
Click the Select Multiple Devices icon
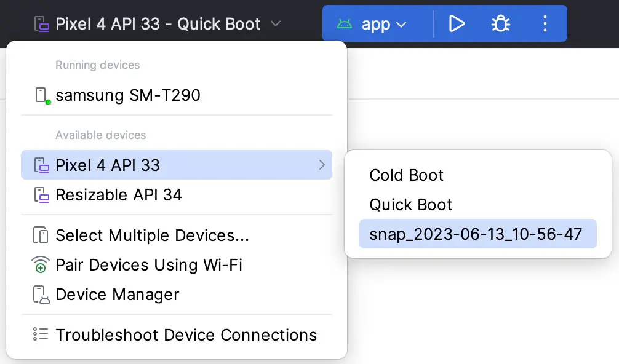[41, 235]
